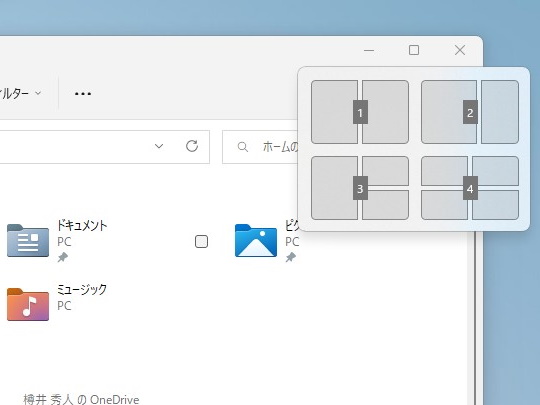Close the Explorer window

pos(460,50)
